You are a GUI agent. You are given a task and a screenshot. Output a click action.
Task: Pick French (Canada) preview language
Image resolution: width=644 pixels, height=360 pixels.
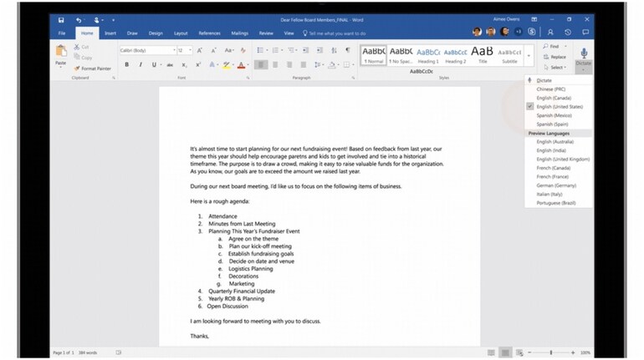click(553, 168)
